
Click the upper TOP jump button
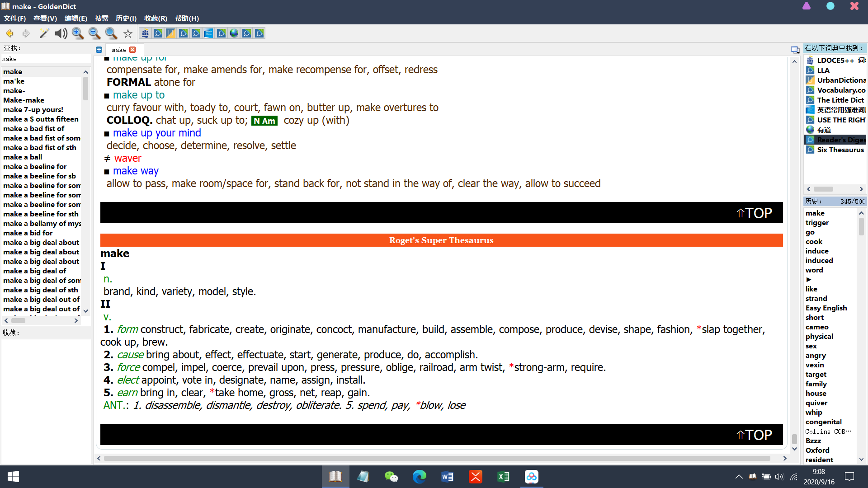tap(754, 213)
